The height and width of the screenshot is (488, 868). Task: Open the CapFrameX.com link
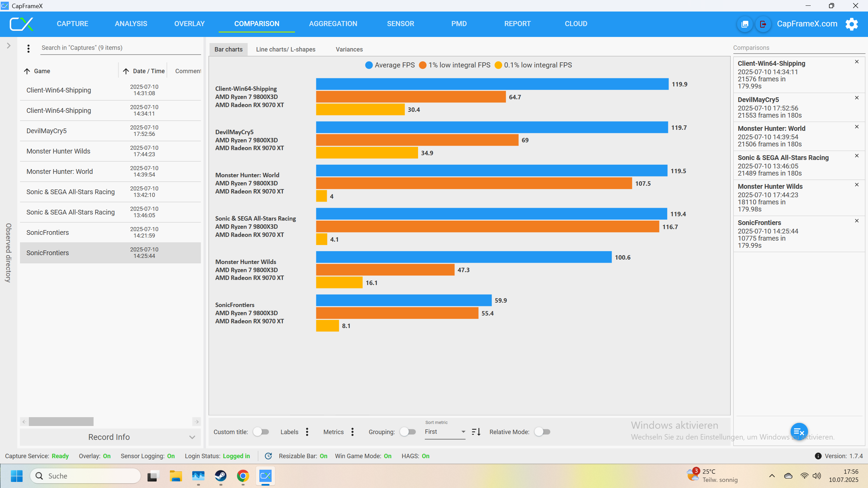click(x=807, y=24)
